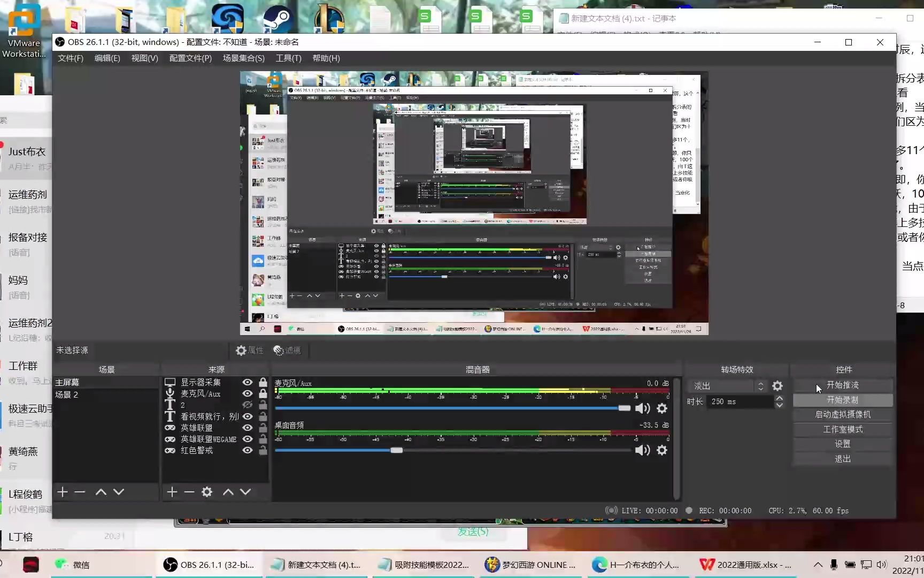Open the 视图(V) menu
The height and width of the screenshot is (578, 924).
[145, 58]
